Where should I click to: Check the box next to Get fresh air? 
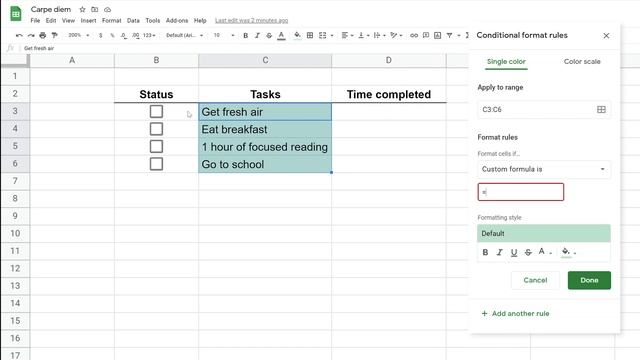click(156, 111)
